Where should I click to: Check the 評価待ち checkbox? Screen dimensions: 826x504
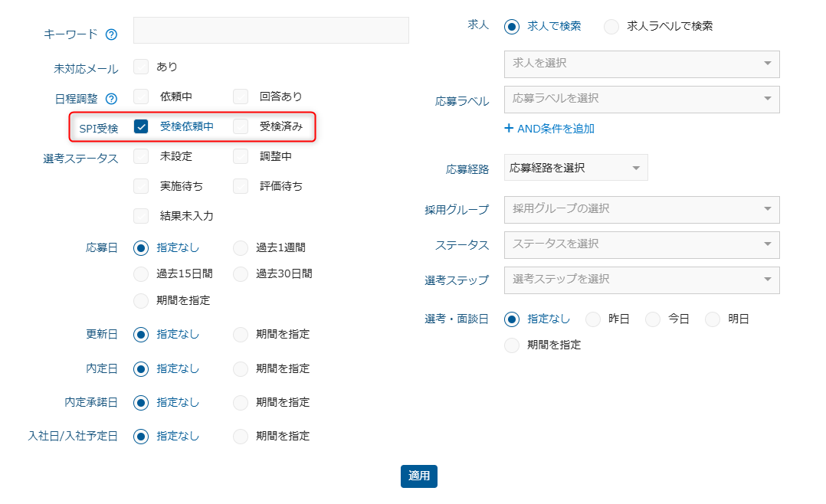(x=241, y=186)
